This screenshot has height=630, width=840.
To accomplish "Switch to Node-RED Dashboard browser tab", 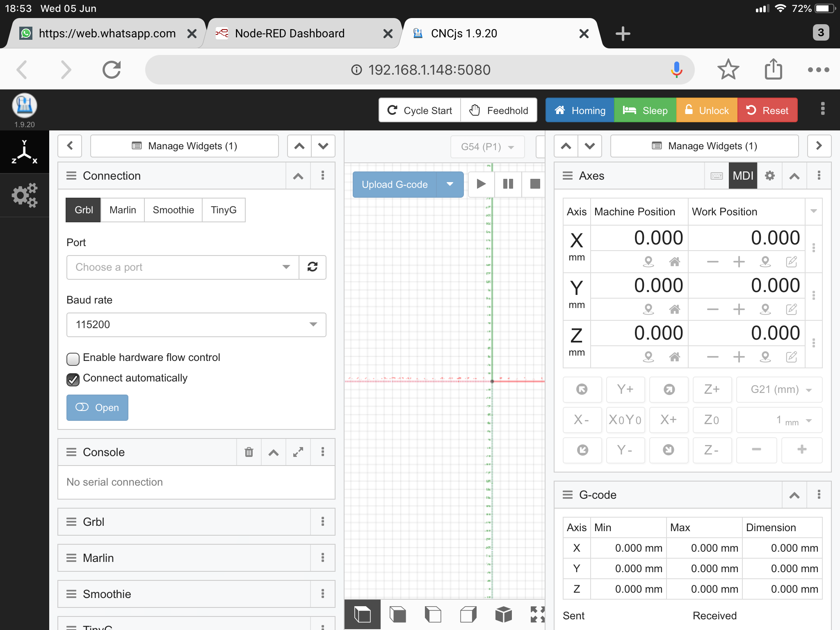I will click(302, 33).
